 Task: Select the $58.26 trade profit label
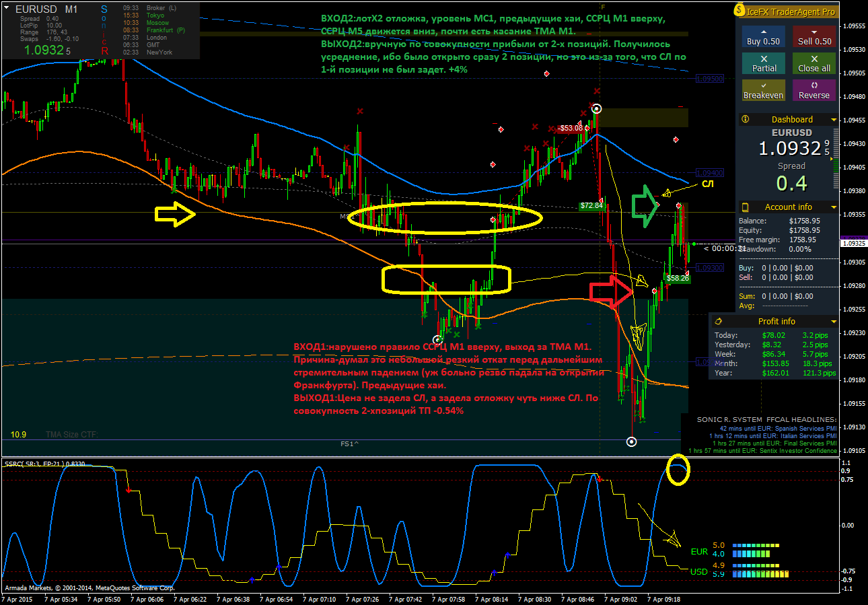coord(678,278)
